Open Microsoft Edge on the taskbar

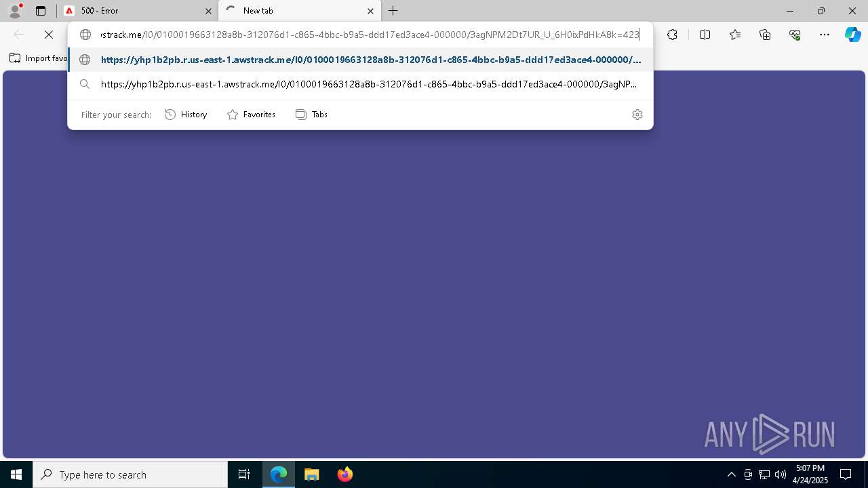pyautogui.click(x=279, y=474)
